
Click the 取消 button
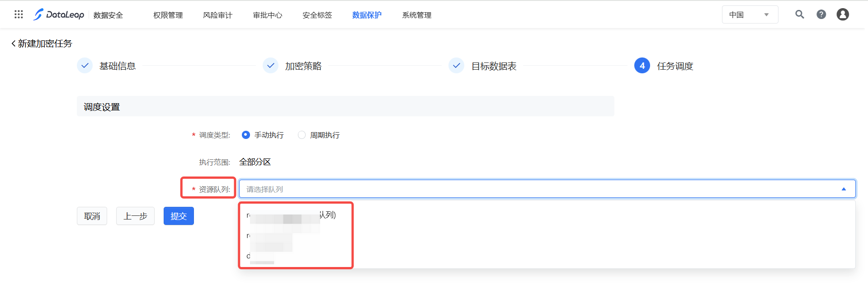(x=92, y=216)
